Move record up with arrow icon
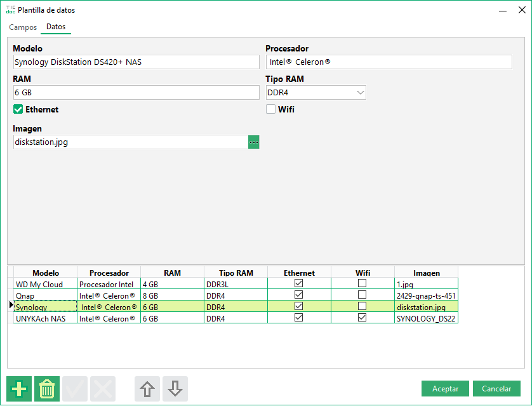 point(147,389)
